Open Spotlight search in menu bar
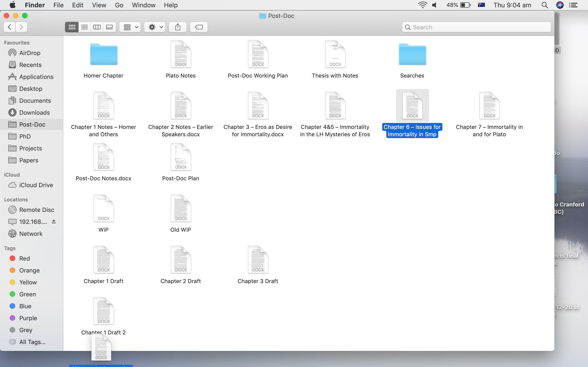The image size is (588, 367). (x=545, y=5)
